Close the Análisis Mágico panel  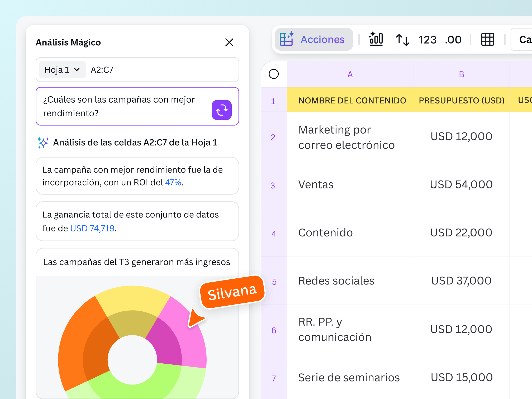(229, 42)
